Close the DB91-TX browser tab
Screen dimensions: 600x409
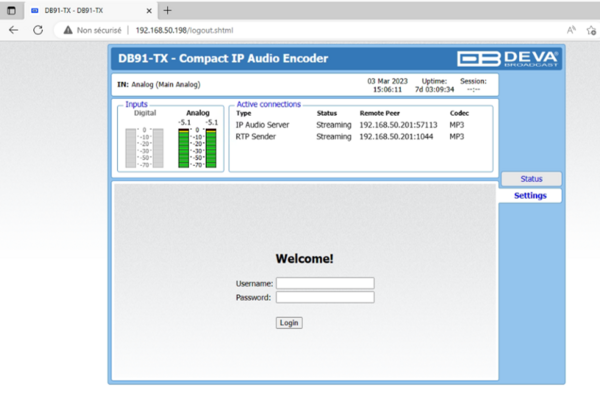pos(149,11)
